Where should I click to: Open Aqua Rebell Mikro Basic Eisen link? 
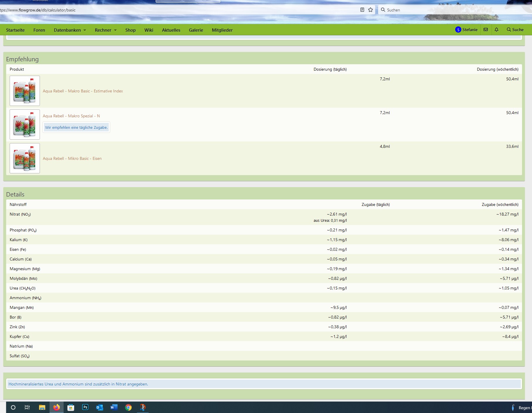[72, 158]
